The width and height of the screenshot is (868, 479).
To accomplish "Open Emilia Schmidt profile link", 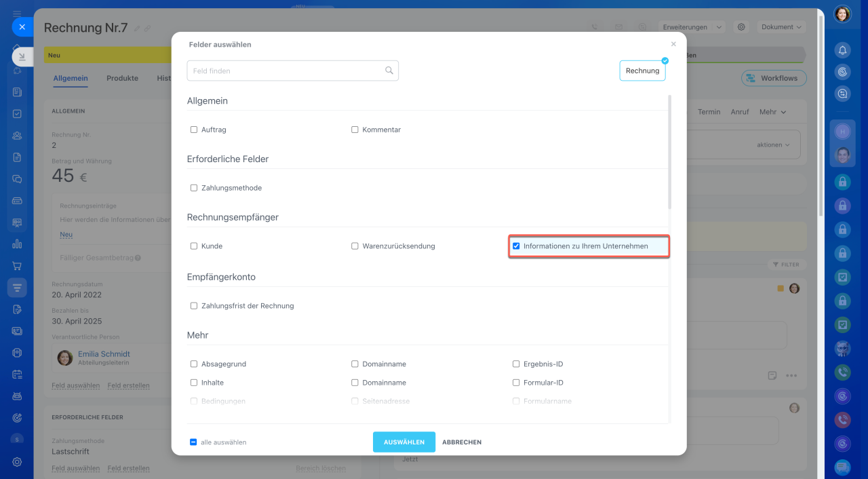I will 104,354.
